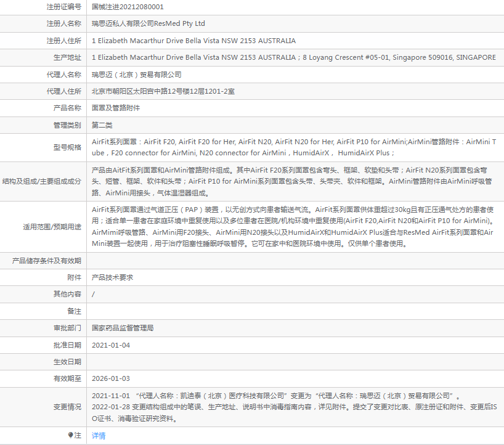Select agent name 瑞思迈(北京)贸易有限公司

click(x=137, y=74)
